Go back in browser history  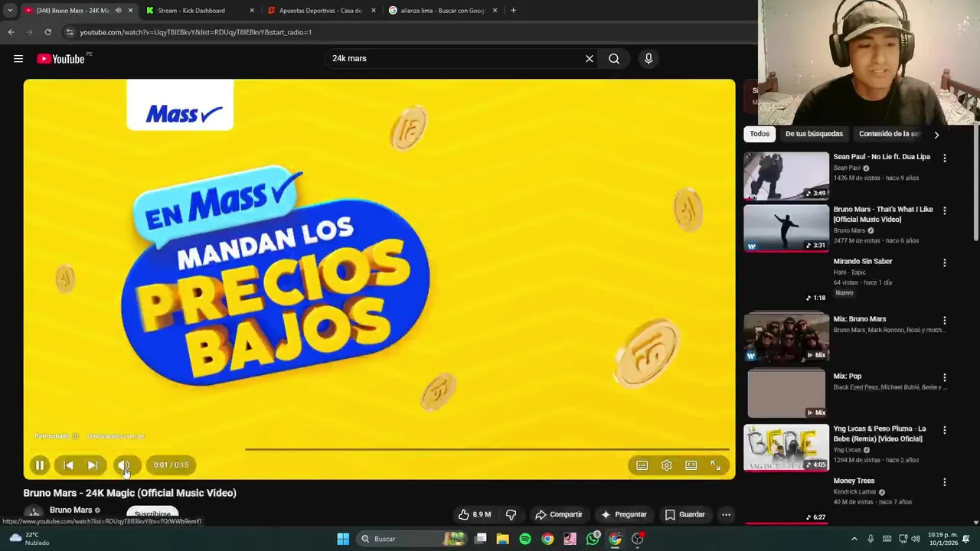click(11, 32)
